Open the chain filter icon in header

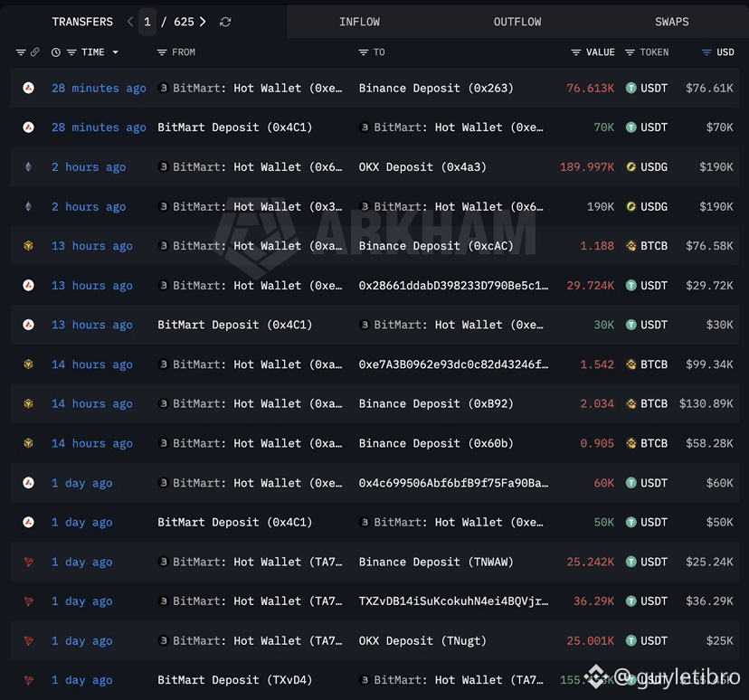coord(21,52)
